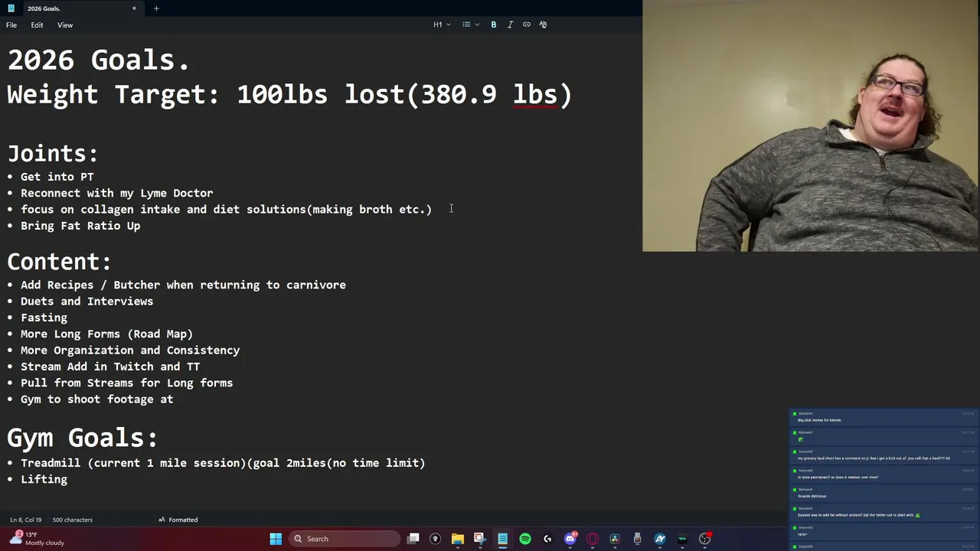Click the "Gym Goals:" heading
The width and height of the screenshot is (980, 551).
click(83, 437)
